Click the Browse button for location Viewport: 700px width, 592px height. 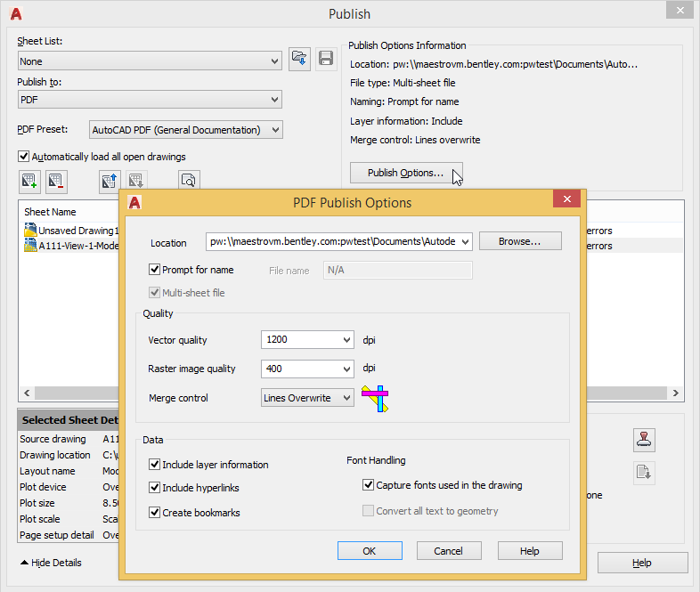point(520,241)
